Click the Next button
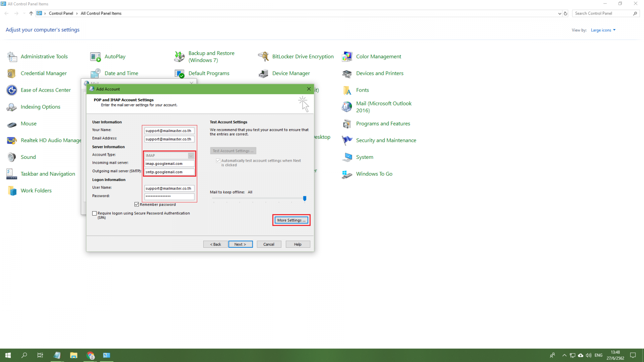 pos(240,244)
